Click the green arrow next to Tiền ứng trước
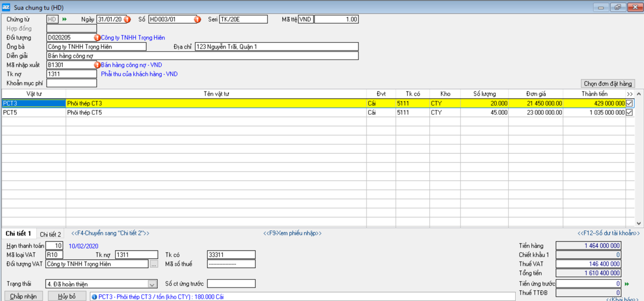This screenshot has width=644, height=301. click(627, 284)
